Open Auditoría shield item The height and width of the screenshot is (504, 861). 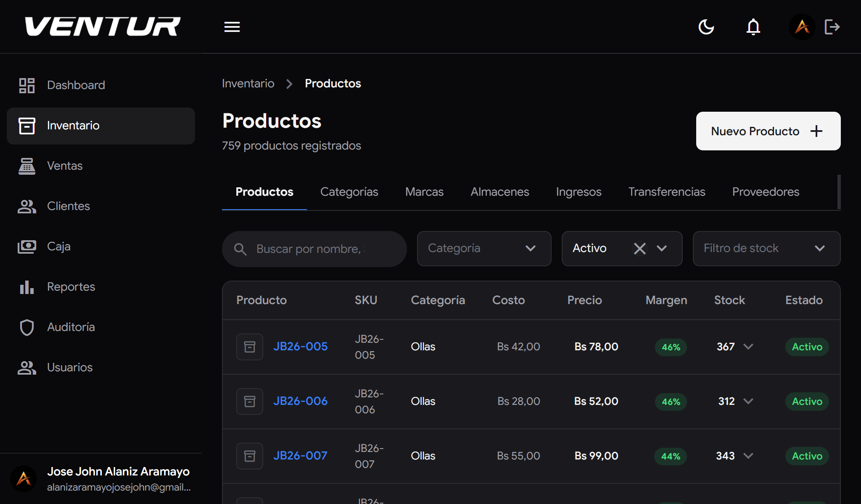[71, 327]
